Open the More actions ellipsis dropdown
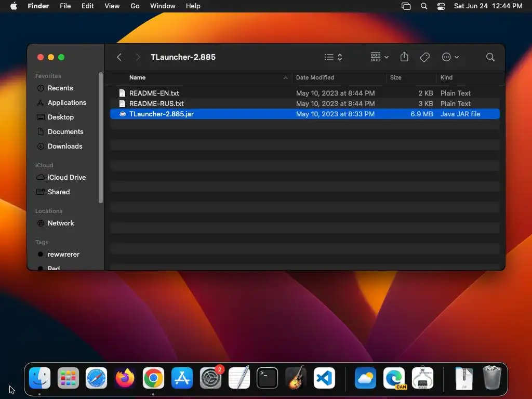The height and width of the screenshot is (399, 532). coord(450,57)
